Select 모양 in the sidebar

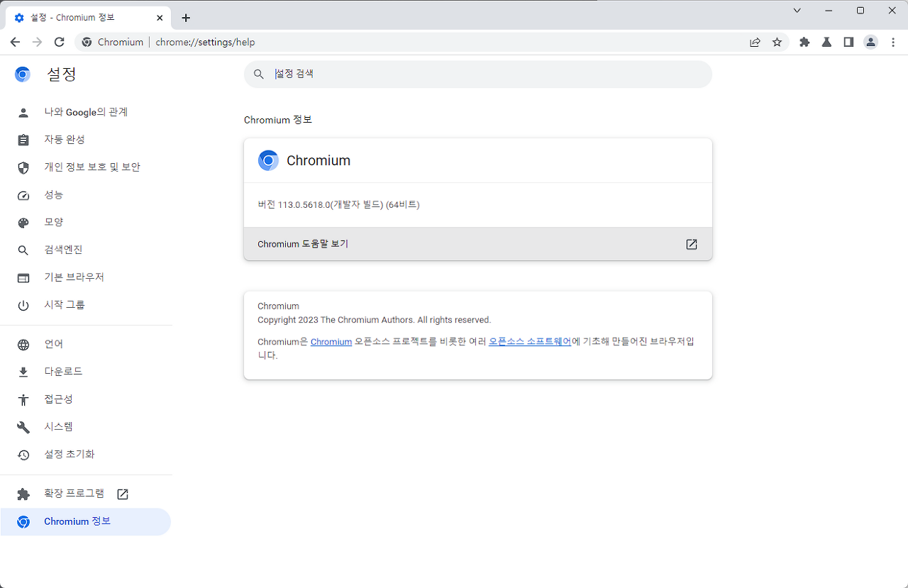tap(86, 223)
